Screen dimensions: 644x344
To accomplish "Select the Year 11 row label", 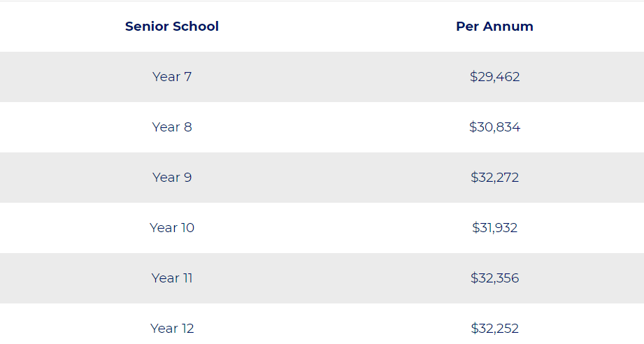I will (172, 278).
